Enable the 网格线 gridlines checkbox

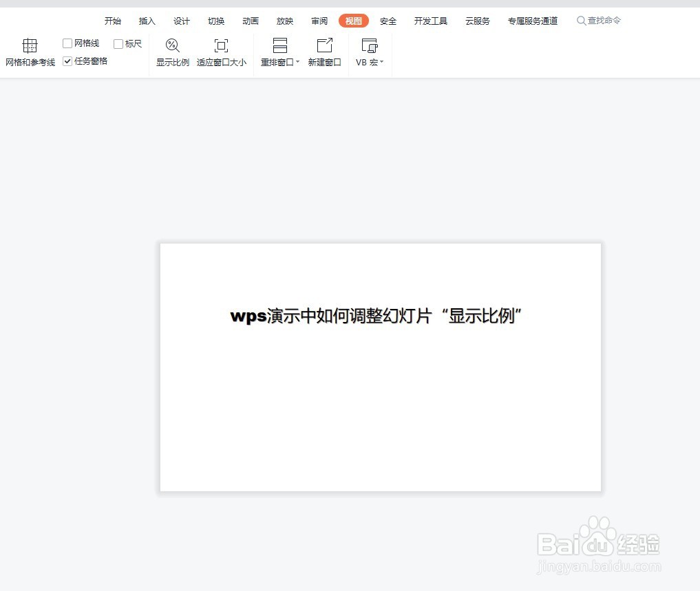(x=67, y=43)
